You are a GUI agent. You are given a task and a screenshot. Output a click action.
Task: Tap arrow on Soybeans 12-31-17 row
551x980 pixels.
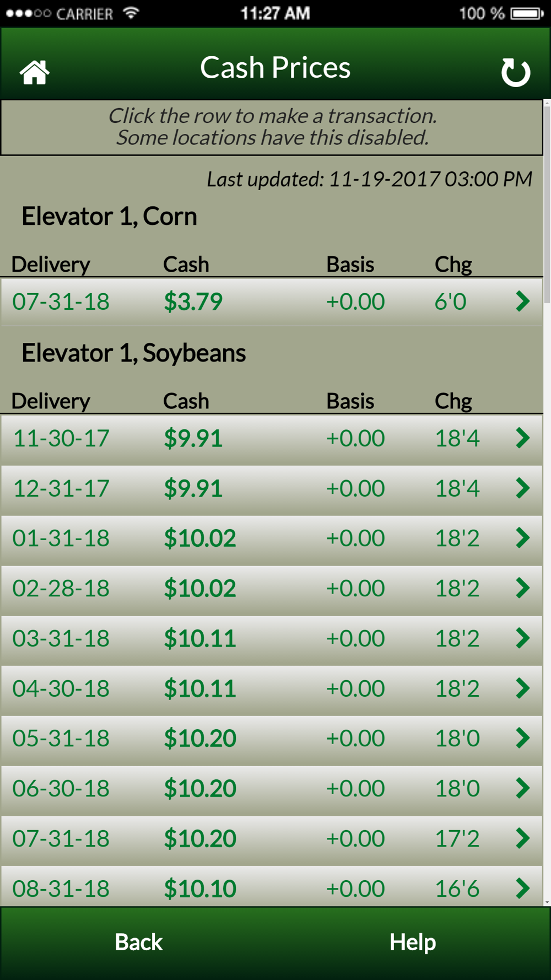pos(523,488)
